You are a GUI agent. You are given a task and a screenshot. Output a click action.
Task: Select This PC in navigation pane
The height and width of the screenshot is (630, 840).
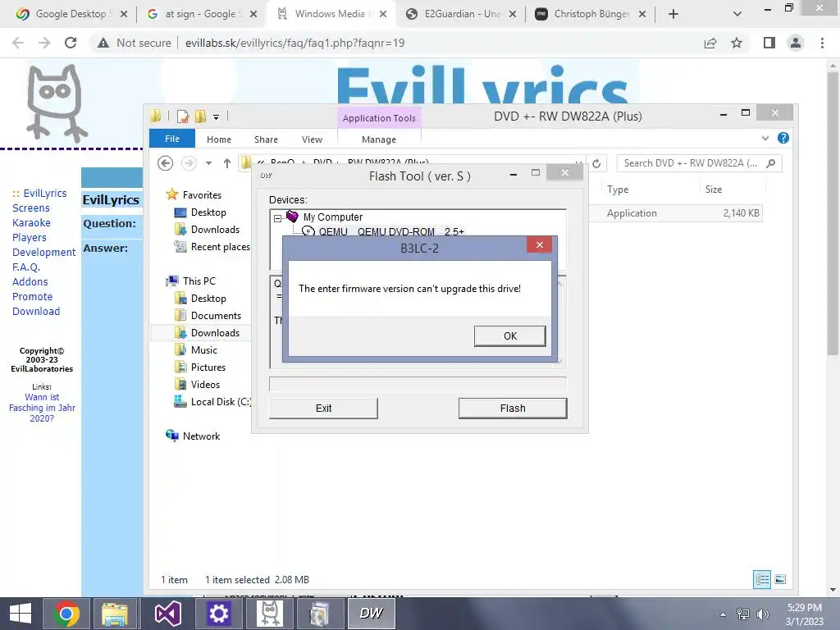tap(199, 281)
